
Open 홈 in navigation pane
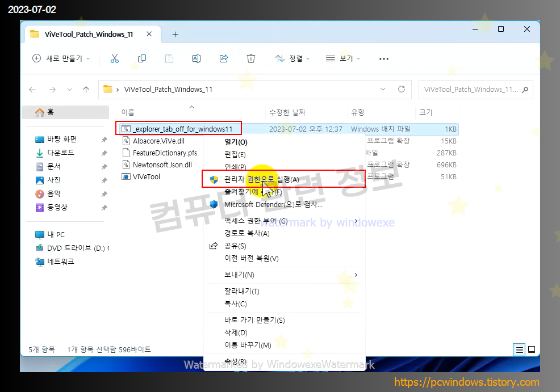tap(65, 112)
